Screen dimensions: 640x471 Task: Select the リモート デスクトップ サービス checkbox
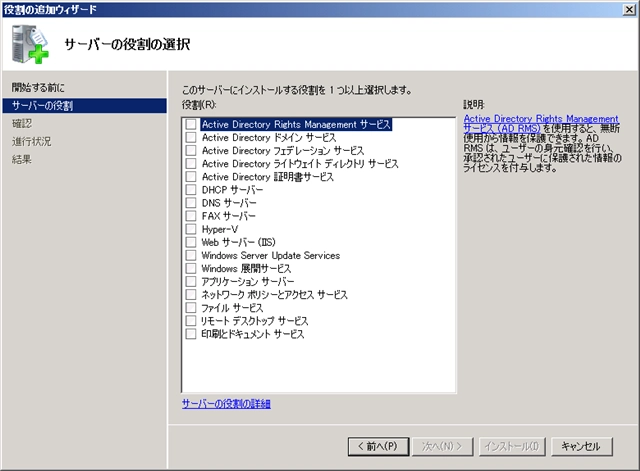coord(191,320)
